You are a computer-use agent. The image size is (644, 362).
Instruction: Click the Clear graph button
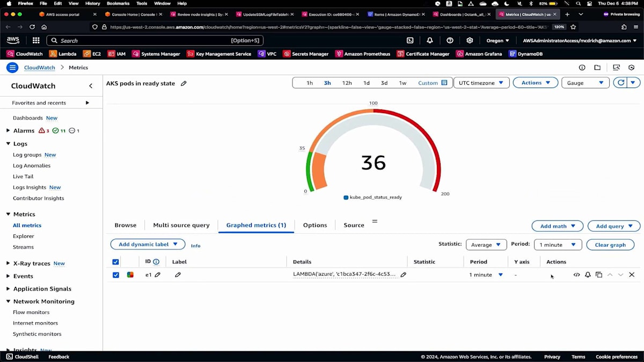610,245
